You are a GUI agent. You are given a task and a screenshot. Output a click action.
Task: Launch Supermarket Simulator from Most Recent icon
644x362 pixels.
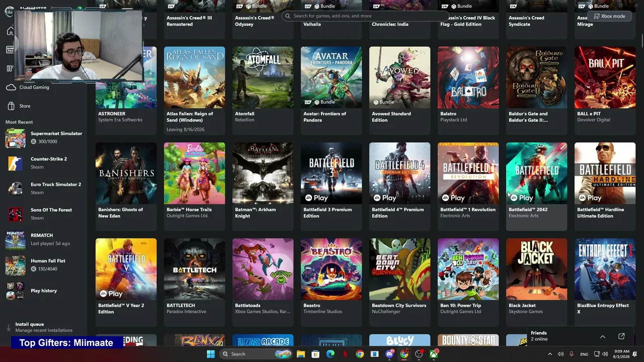15,138
